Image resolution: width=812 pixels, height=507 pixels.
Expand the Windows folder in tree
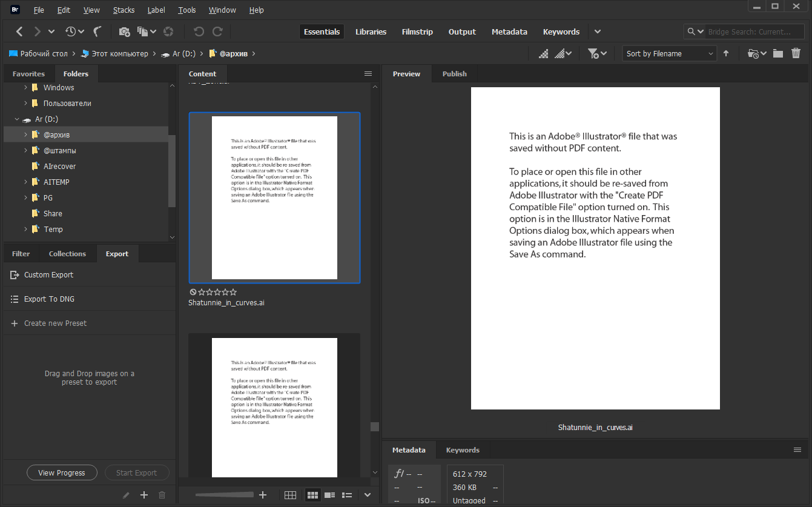coord(25,87)
